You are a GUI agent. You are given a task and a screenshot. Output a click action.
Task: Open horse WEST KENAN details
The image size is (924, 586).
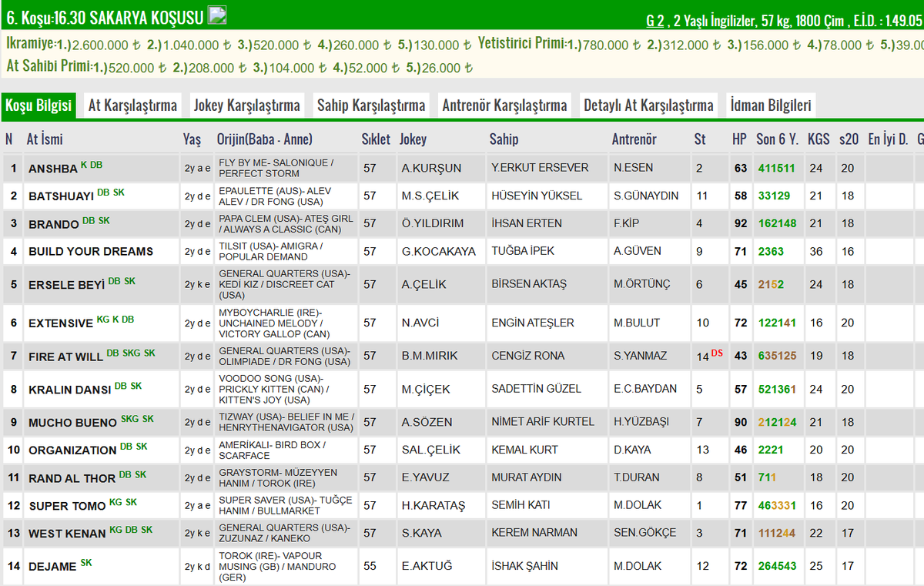tap(67, 534)
